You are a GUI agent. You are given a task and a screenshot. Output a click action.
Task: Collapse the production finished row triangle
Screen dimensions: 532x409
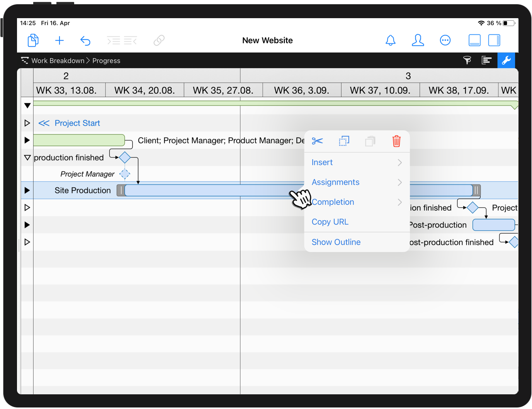(27, 157)
